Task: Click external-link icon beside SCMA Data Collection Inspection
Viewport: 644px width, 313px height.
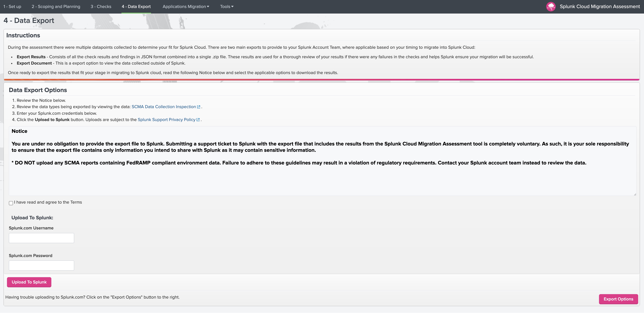Action: [x=199, y=107]
